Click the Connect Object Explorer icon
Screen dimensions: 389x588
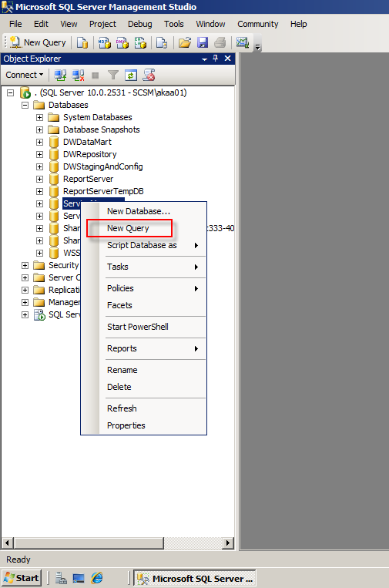(x=60, y=75)
